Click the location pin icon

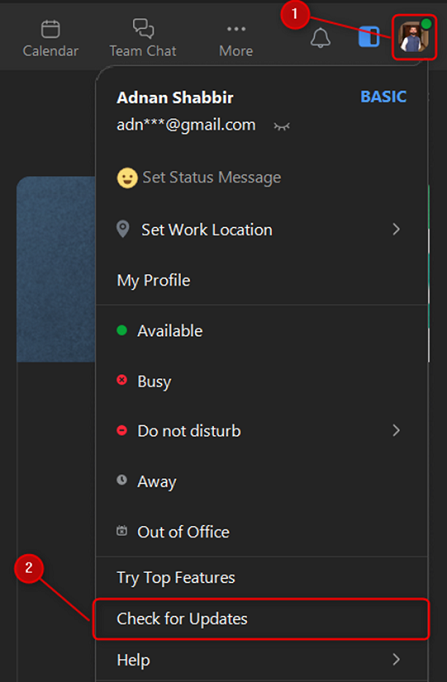123,229
